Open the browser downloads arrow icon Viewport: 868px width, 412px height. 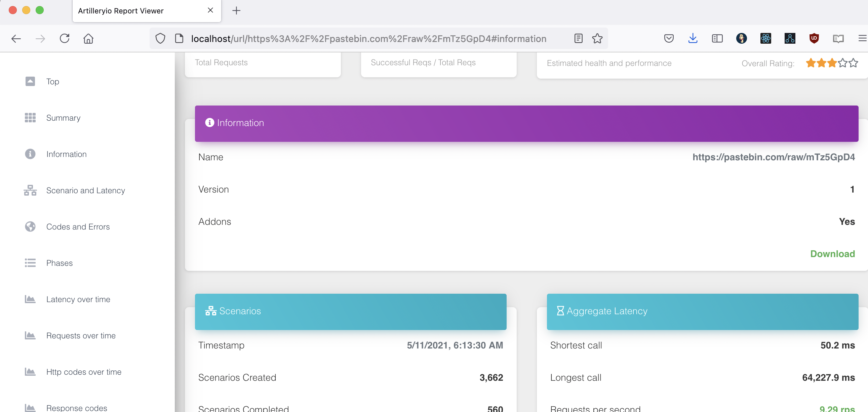point(693,38)
